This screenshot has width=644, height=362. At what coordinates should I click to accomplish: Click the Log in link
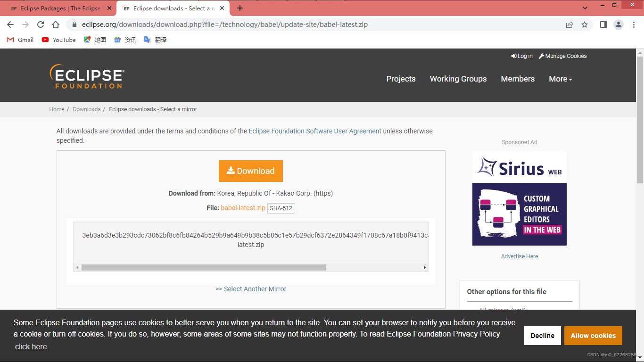coord(522,56)
